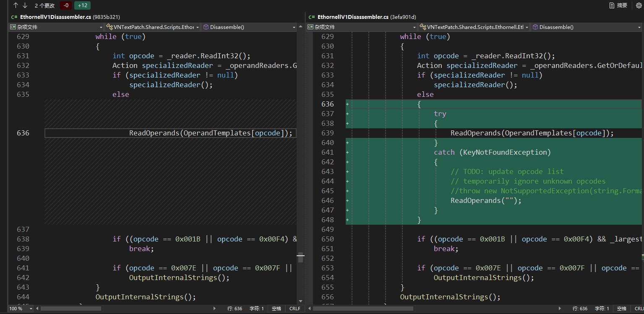This screenshot has height=314, width=644.
Task: Click the green +12 additions badge
Action: coord(82,5)
